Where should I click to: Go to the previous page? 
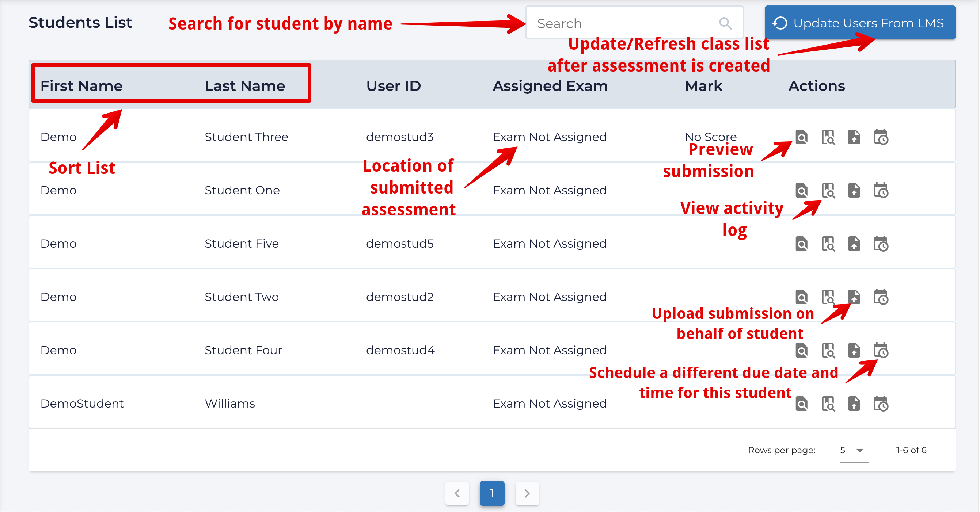click(457, 493)
